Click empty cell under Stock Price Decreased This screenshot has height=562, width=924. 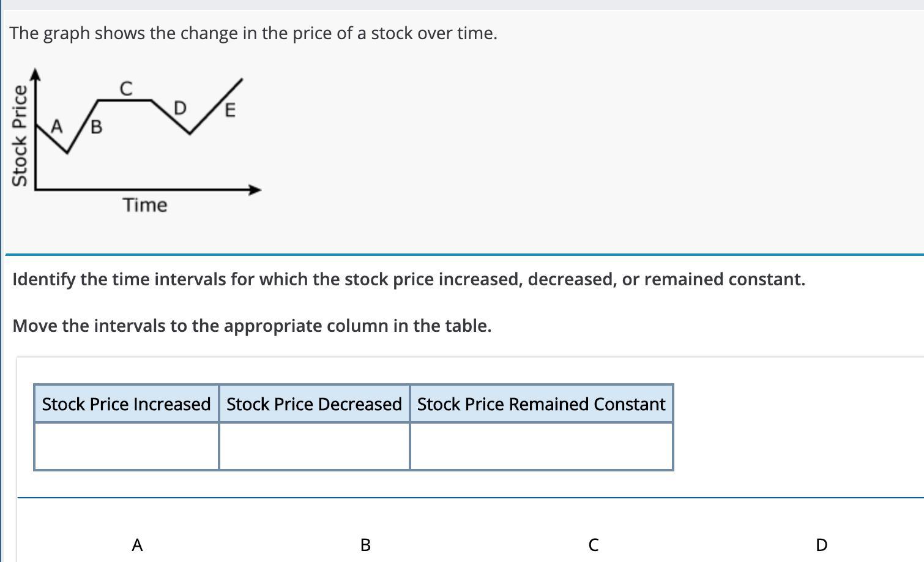[314, 446]
